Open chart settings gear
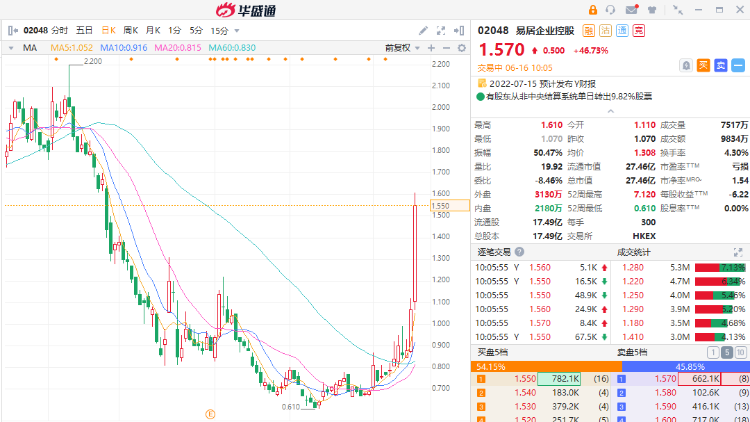Viewport: 750px width, 422px height. point(462,48)
